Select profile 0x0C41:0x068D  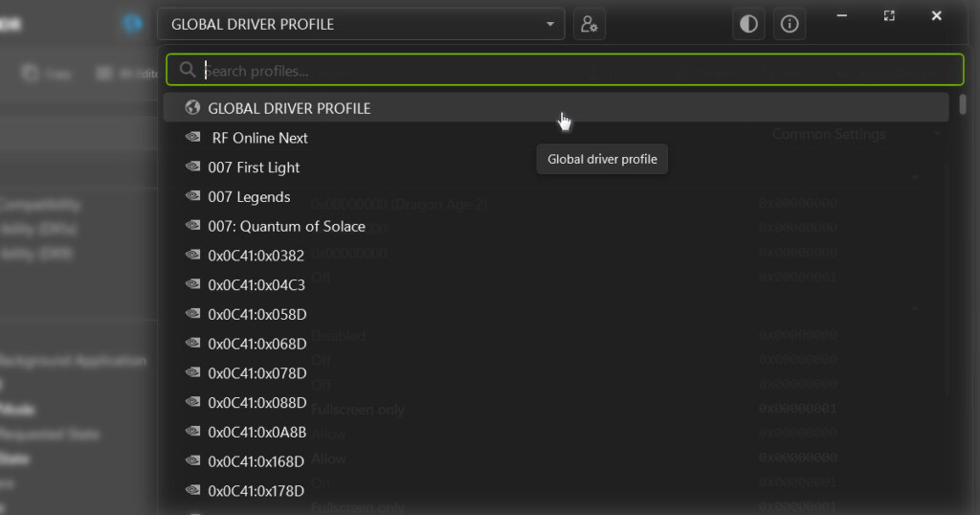tap(556, 343)
